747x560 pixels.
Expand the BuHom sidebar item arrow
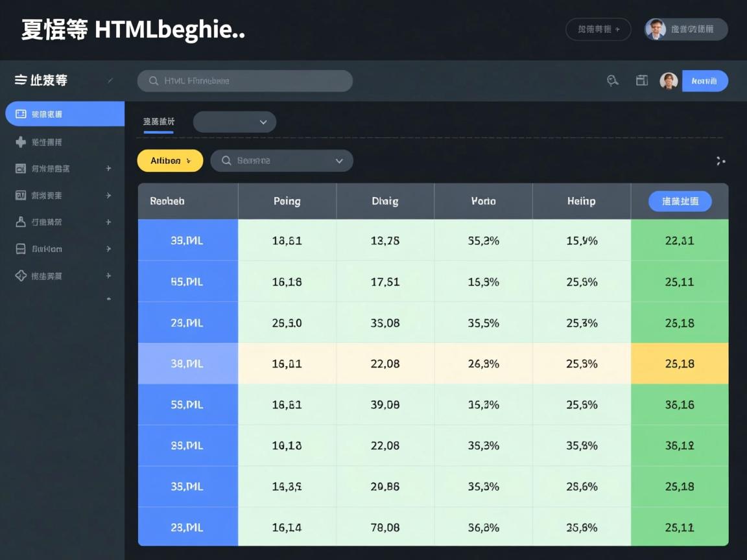coord(108,249)
